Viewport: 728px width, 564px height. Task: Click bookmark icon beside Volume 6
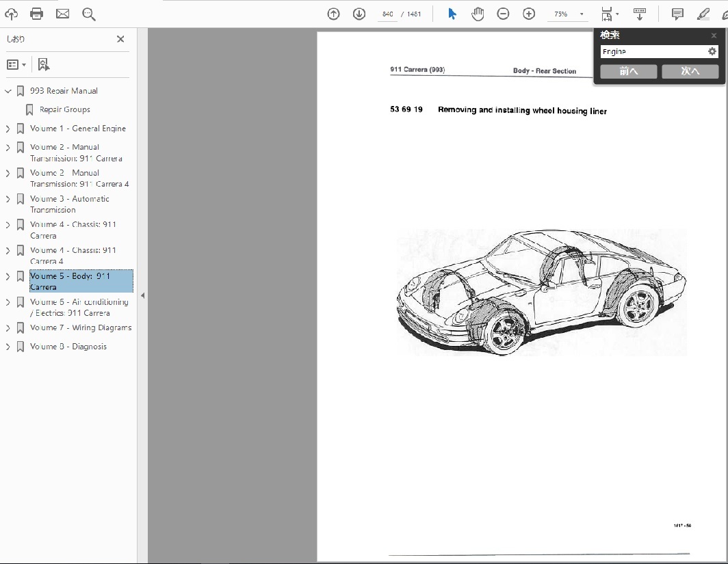[x=21, y=302]
